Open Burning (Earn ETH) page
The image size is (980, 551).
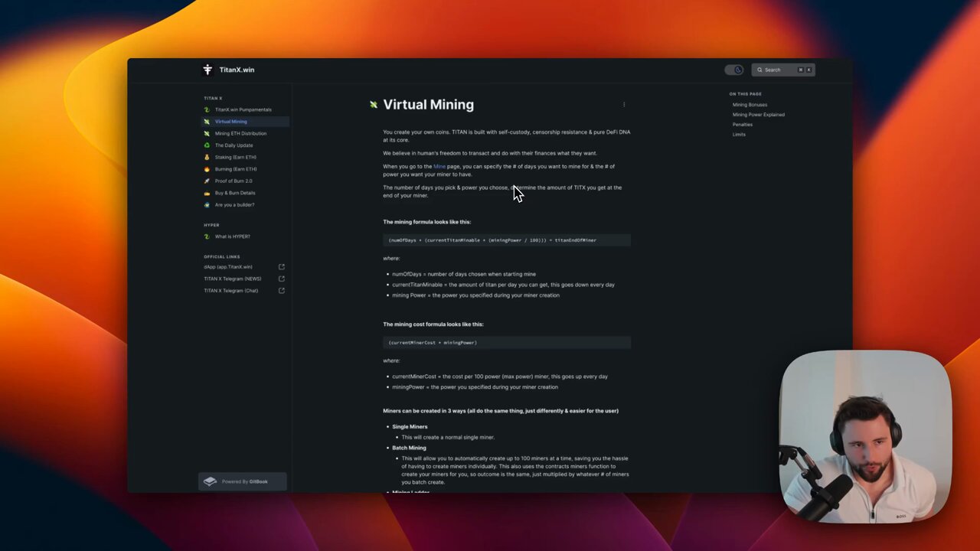pos(236,169)
